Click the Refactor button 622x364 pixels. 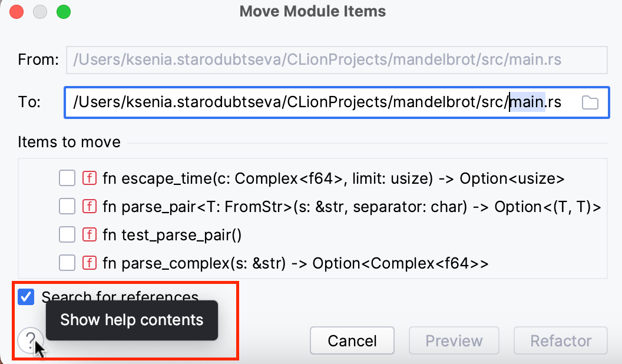pyautogui.click(x=560, y=340)
